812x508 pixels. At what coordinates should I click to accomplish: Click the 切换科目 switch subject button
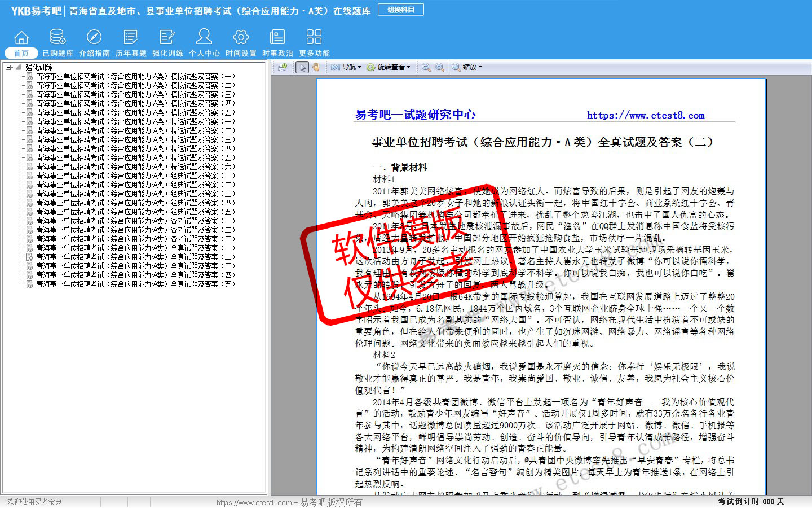[x=401, y=10]
